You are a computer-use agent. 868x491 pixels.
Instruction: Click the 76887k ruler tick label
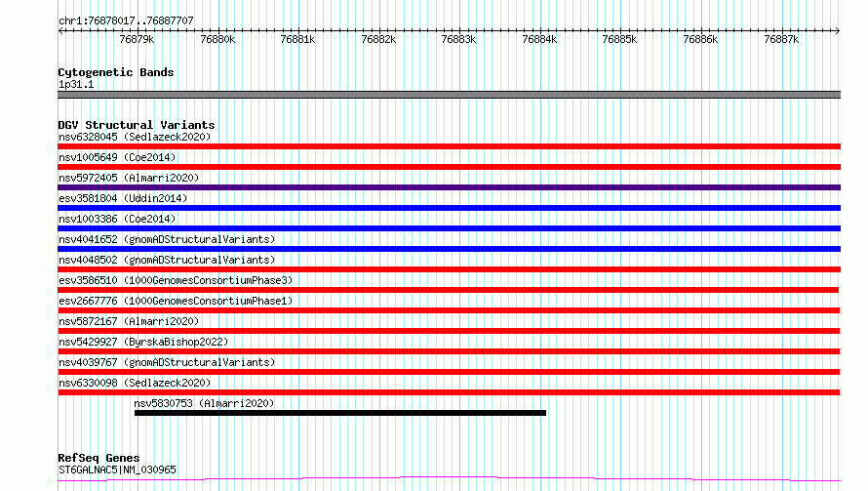pos(781,39)
